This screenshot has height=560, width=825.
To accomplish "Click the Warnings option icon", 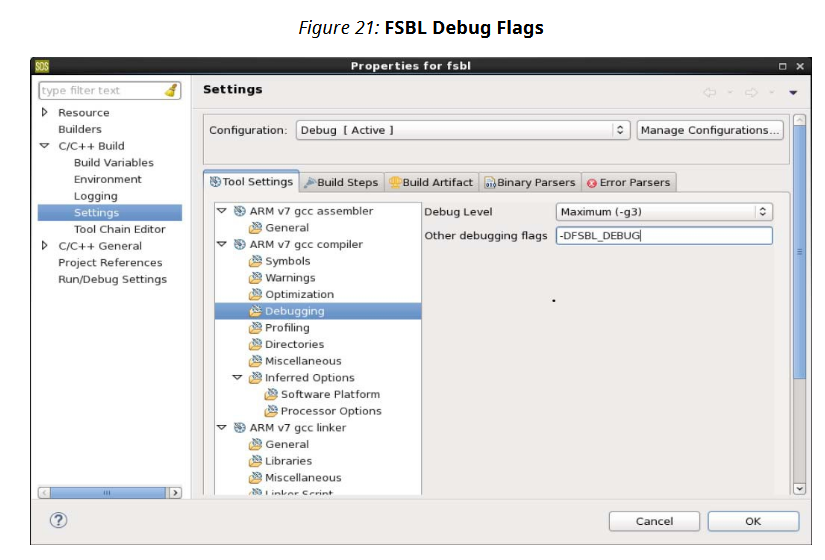I will 255,277.
